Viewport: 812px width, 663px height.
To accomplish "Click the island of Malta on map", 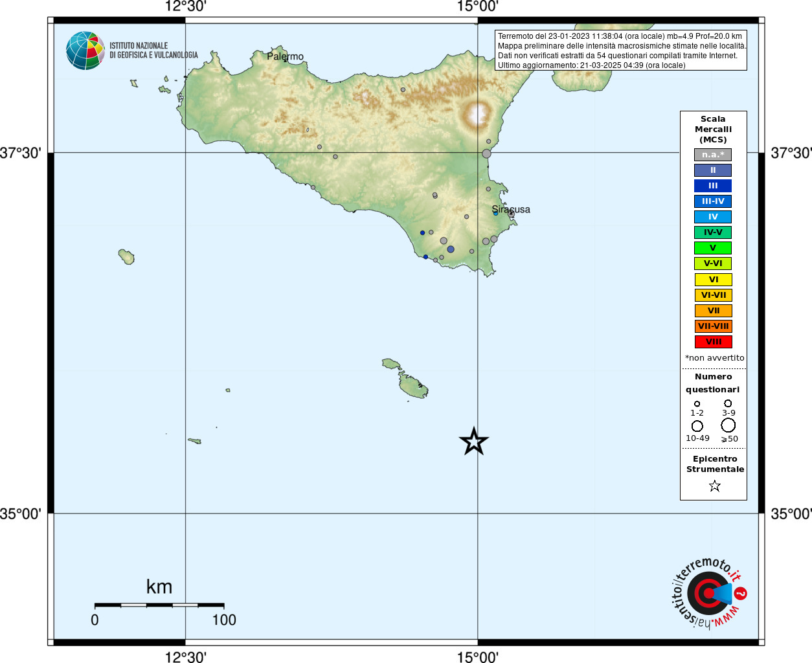I will (x=412, y=385).
